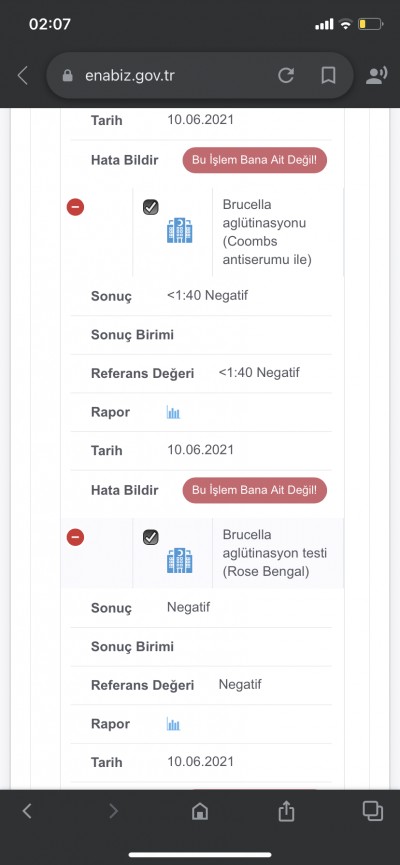
Task: Tap the hospital icon beside the Coombs antiserumu test
Action: pyautogui.click(x=179, y=231)
